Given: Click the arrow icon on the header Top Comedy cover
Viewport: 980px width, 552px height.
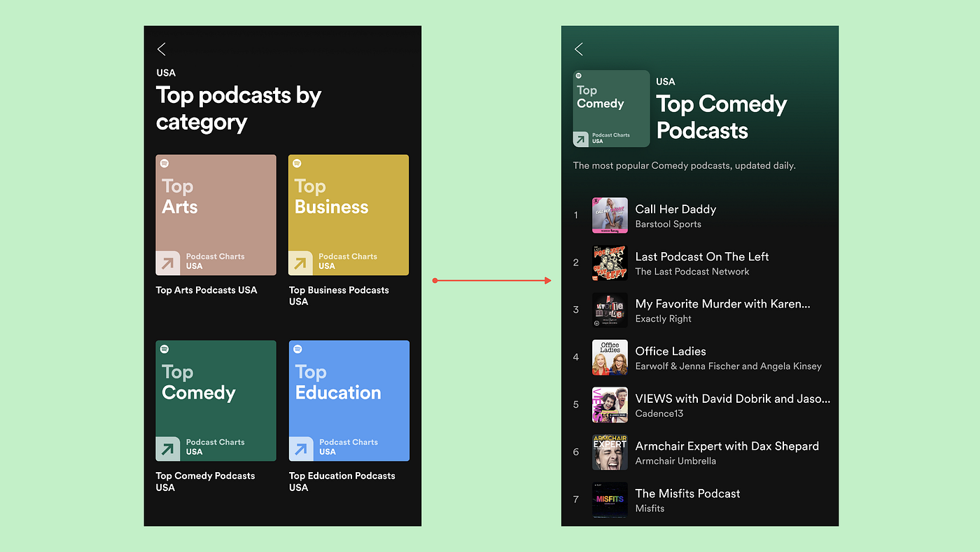Looking at the screenshot, I should (581, 139).
